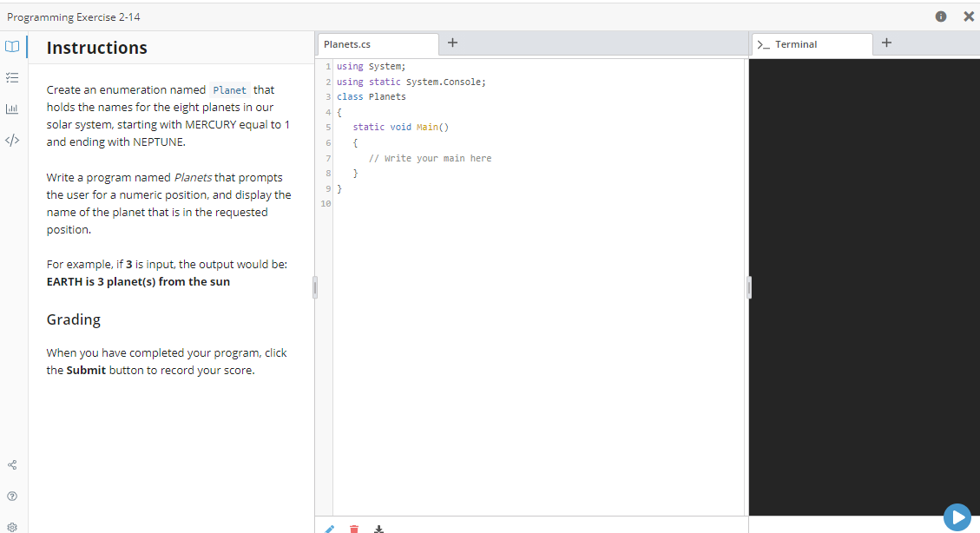Open a new editor tab with the plus
The width and height of the screenshot is (980, 533).
[x=452, y=42]
